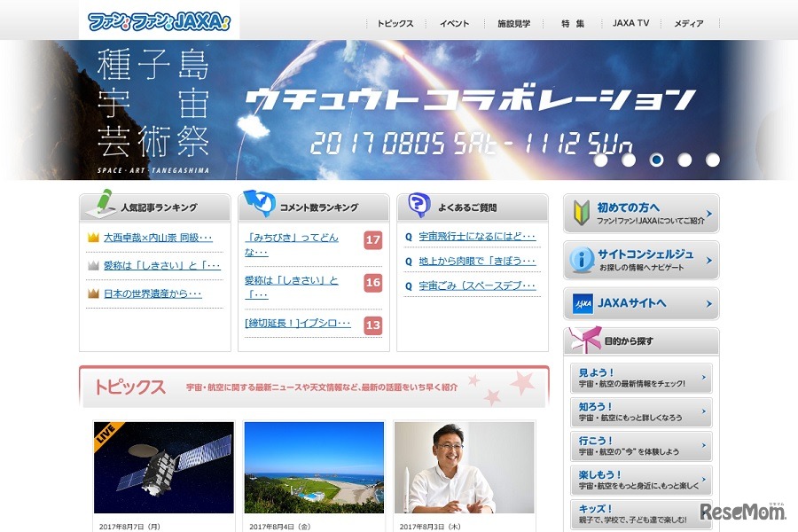This screenshot has height=532, width=798.
Task: Click the サイトコンシェルジュ button
Action: 641,260
